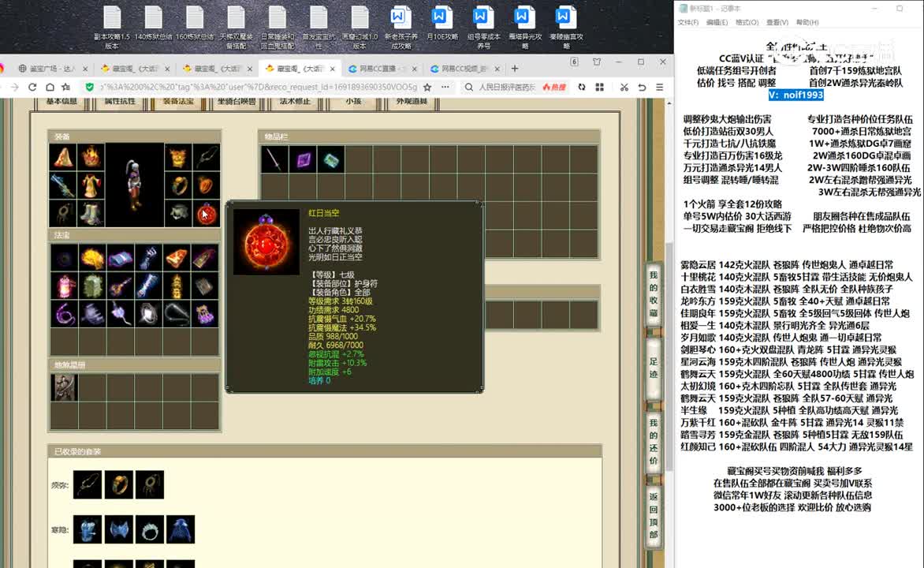
Task: Inspect the boots equipment icon
Action: coord(91,214)
